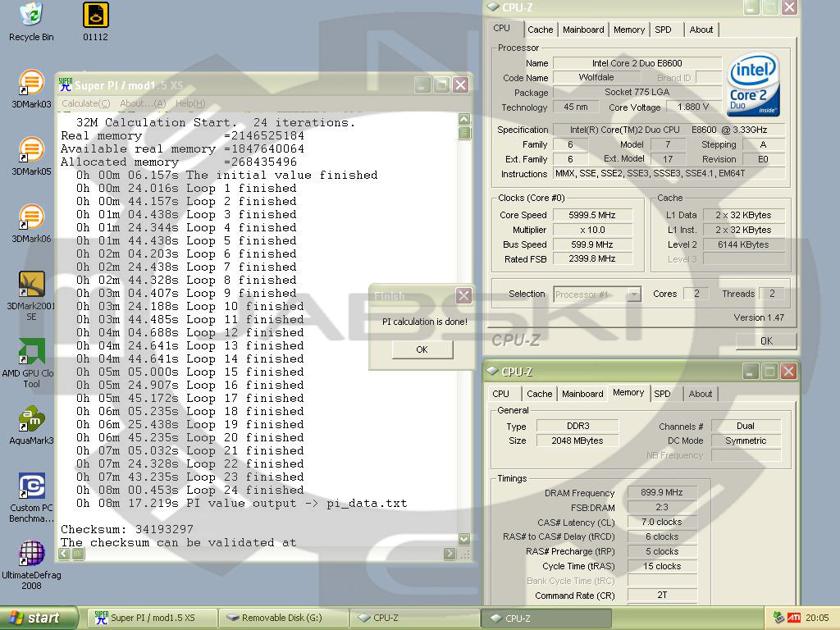The image size is (840, 630).
Task: Click the top CPU-Z window title icon
Action: [493, 7]
